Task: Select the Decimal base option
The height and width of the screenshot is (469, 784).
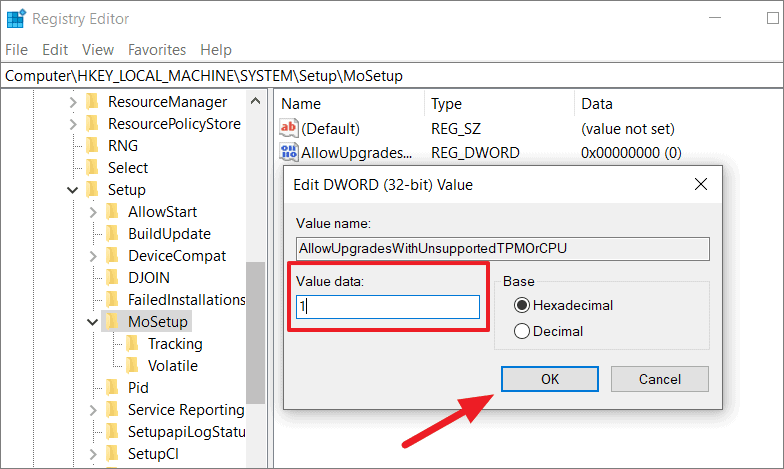Action: coord(522,331)
